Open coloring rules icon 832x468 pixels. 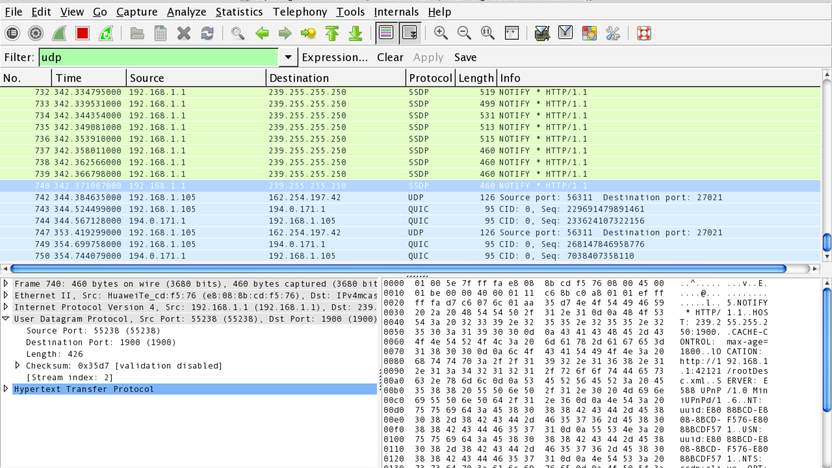589,33
